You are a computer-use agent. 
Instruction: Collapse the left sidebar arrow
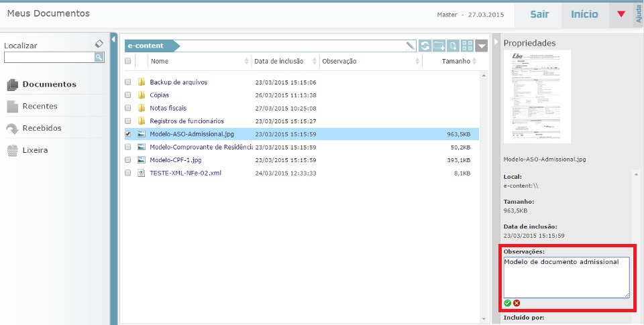pyautogui.click(x=113, y=40)
